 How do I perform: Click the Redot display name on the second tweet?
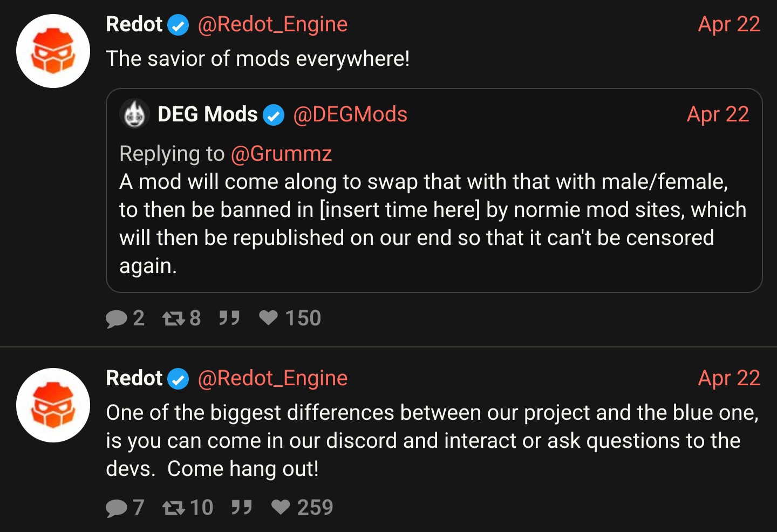click(134, 378)
